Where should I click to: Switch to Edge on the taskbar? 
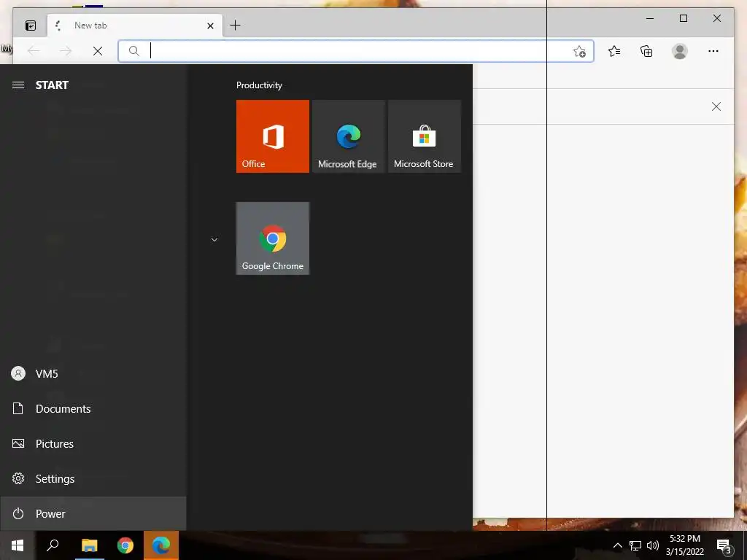161,545
